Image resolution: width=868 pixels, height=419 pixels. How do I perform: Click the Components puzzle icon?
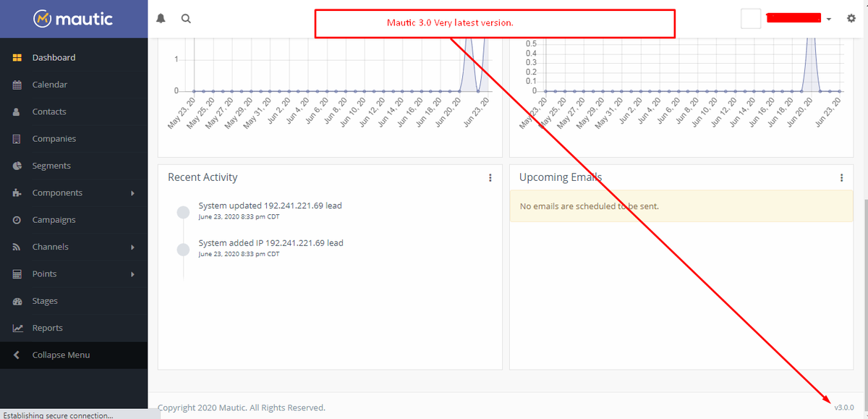click(17, 193)
